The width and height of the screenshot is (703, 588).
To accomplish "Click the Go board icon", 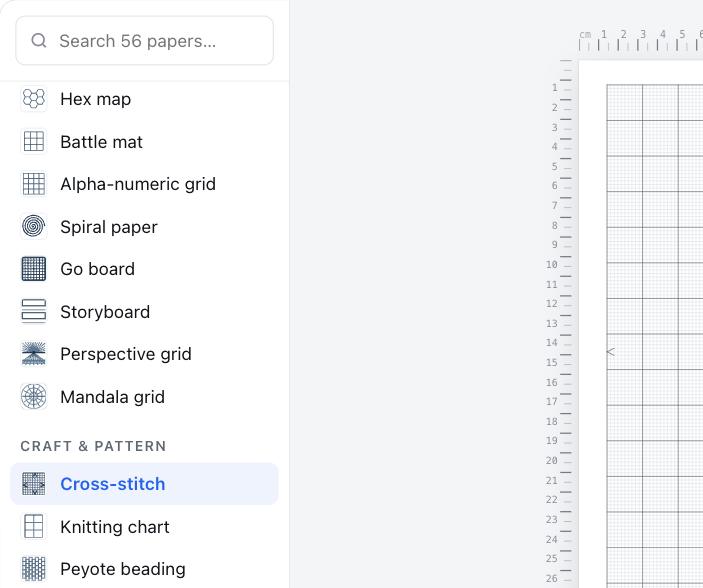I will (x=34, y=269).
